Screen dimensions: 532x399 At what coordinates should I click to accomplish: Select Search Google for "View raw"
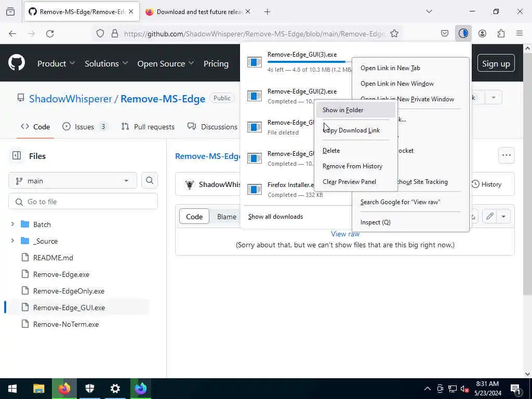(x=410, y=202)
